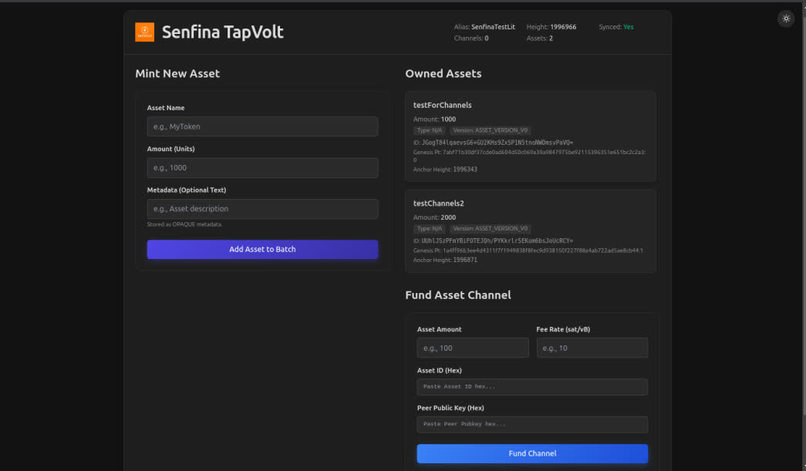Select the testChannels2 asset name
The image size is (806, 471).
point(438,203)
